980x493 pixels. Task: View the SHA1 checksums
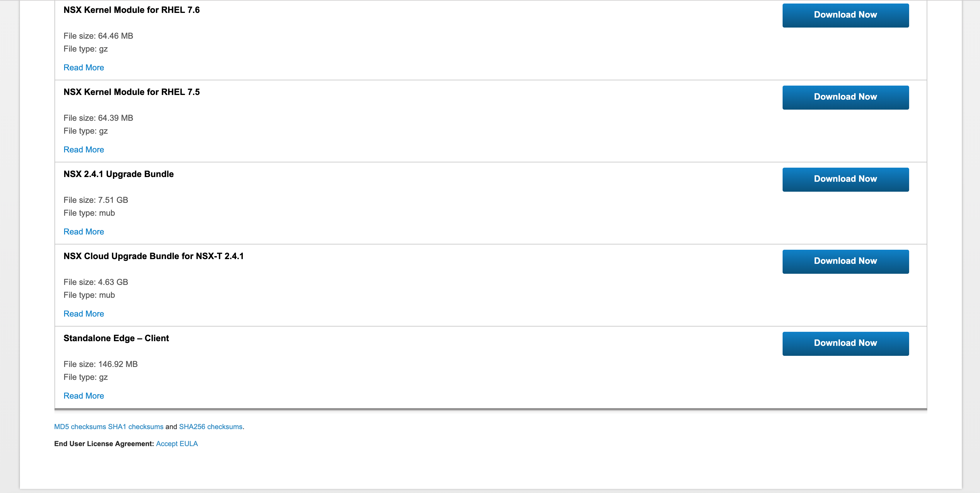[x=135, y=427]
